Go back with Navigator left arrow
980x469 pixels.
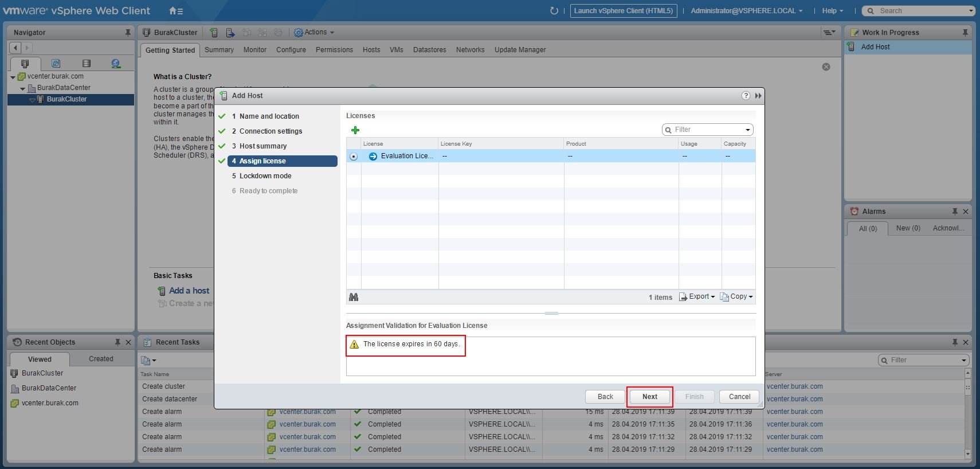click(x=15, y=48)
